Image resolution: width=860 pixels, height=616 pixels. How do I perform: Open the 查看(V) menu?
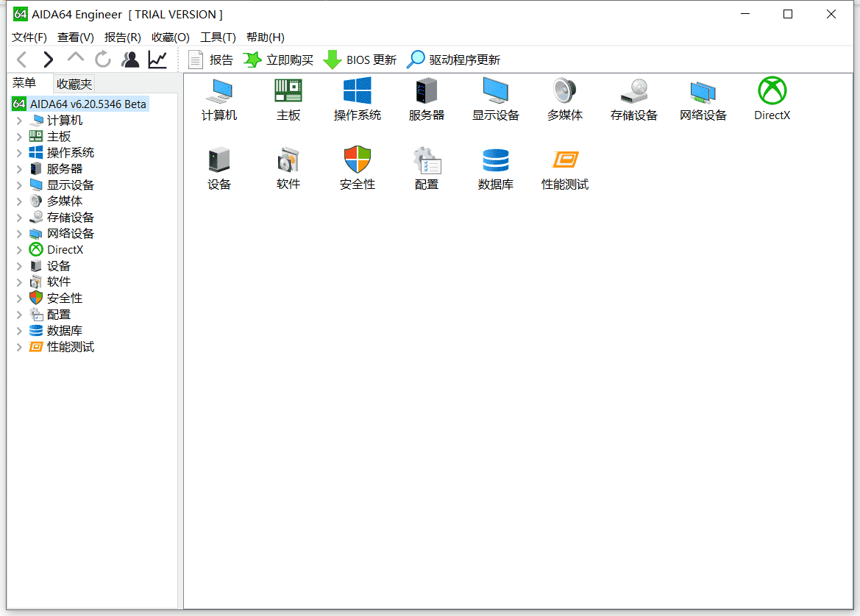point(76,37)
